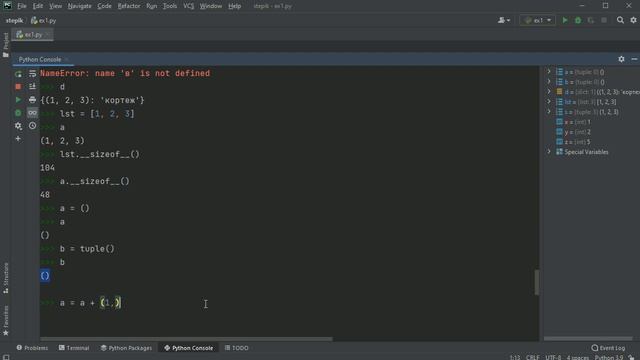Open Search Everywhere magnifier
640x360 pixels.
point(620,20)
